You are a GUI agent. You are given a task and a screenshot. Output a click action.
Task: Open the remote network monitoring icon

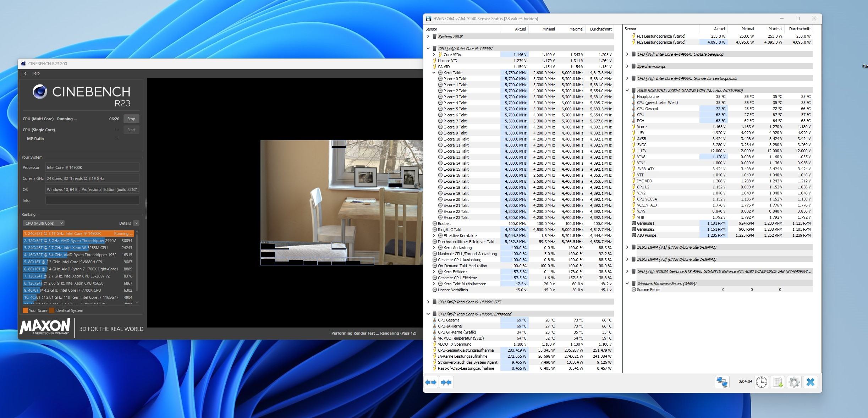(721, 382)
